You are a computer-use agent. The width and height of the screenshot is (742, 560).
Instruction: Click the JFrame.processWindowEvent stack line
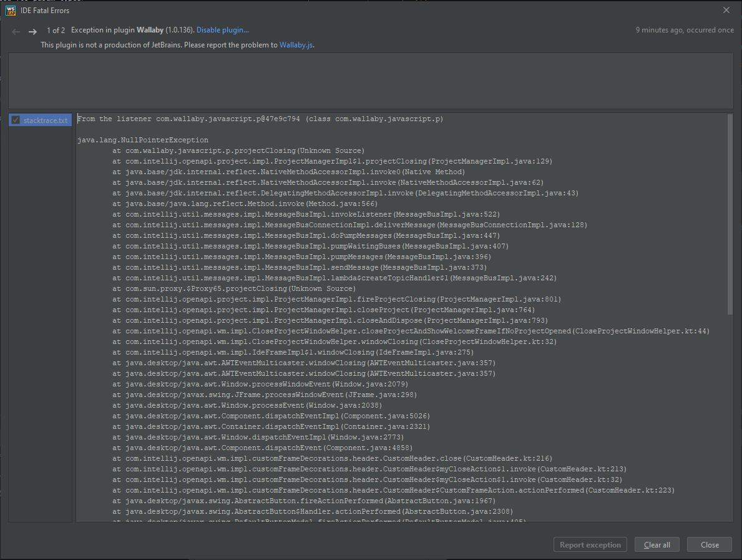pyautogui.click(x=265, y=395)
